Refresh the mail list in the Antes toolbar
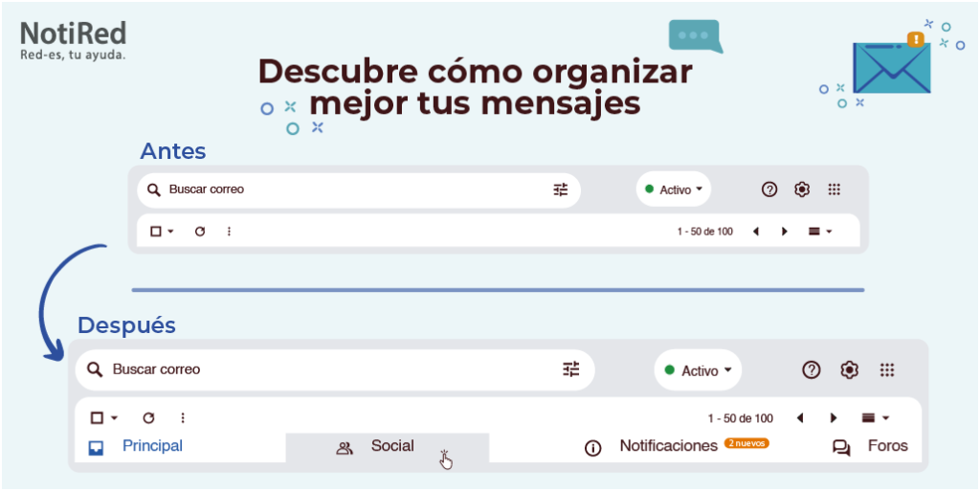 (199, 231)
